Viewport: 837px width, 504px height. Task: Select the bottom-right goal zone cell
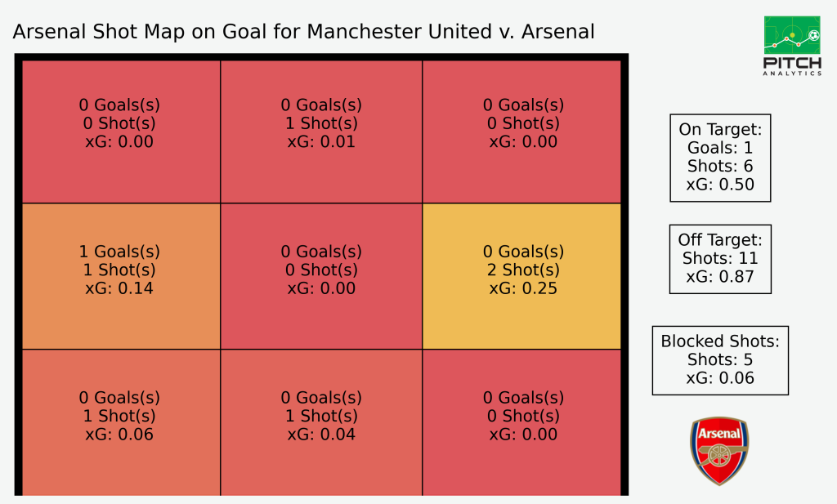pyautogui.click(x=522, y=422)
